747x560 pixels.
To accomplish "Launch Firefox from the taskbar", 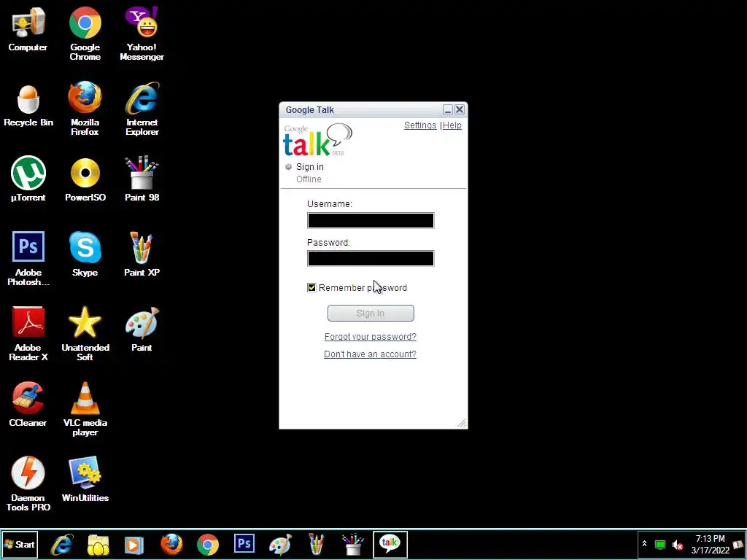I will 171,544.
